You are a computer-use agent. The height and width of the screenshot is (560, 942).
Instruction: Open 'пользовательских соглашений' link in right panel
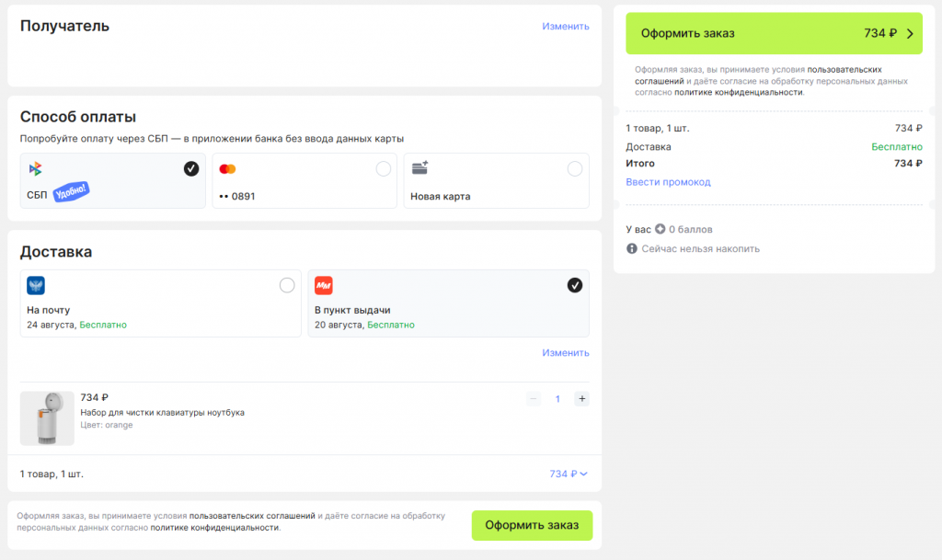(758, 75)
